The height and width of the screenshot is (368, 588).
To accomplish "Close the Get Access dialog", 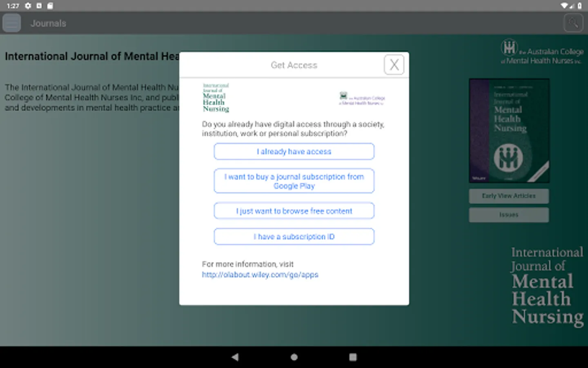I will (394, 65).
